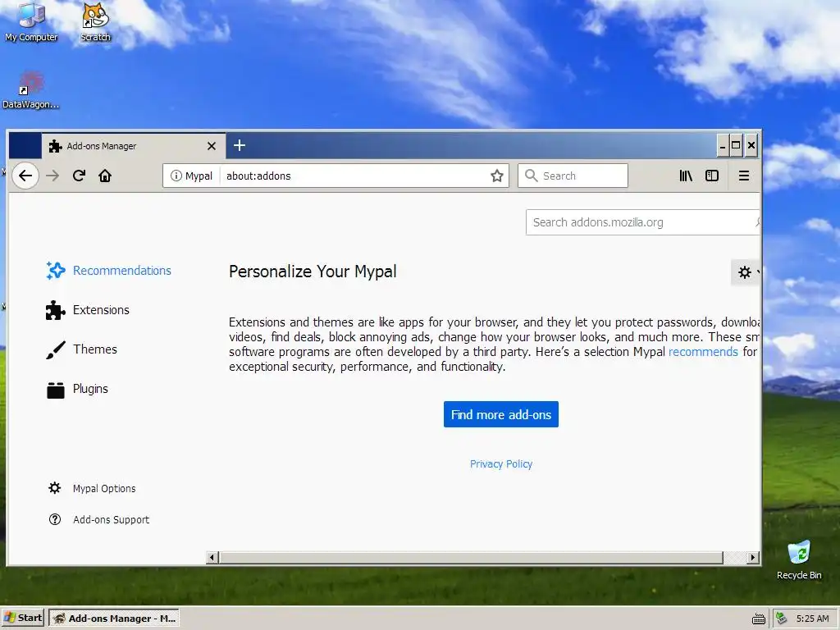
Task: Select the Scratch desktop shortcut
Action: pyautogui.click(x=95, y=21)
